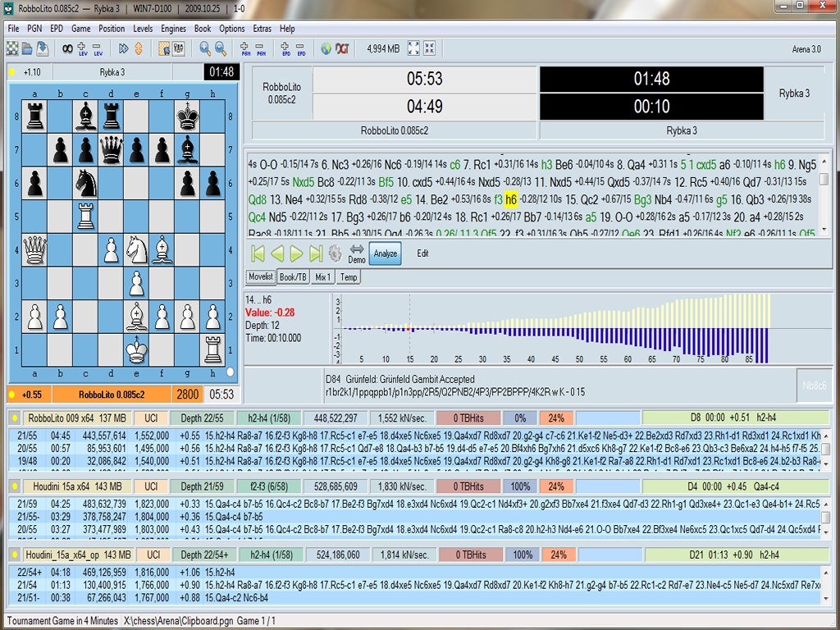Viewport: 840px width, 630px height.
Task: Open a file with the folder icon
Action: click(x=27, y=48)
